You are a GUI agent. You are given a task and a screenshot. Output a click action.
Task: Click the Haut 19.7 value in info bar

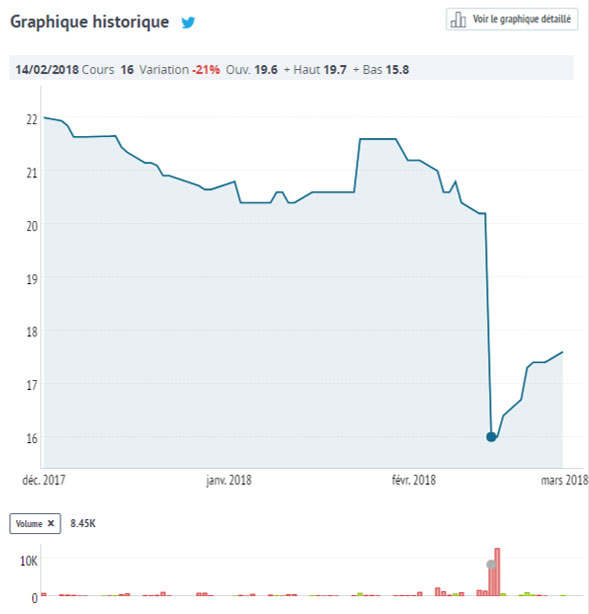tap(320, 70)
